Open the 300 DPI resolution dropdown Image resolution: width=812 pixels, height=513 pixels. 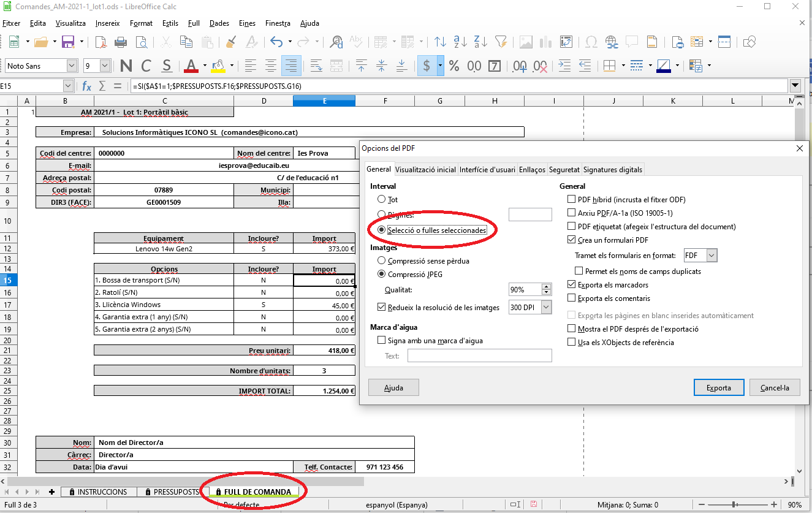tap(546, 308)
